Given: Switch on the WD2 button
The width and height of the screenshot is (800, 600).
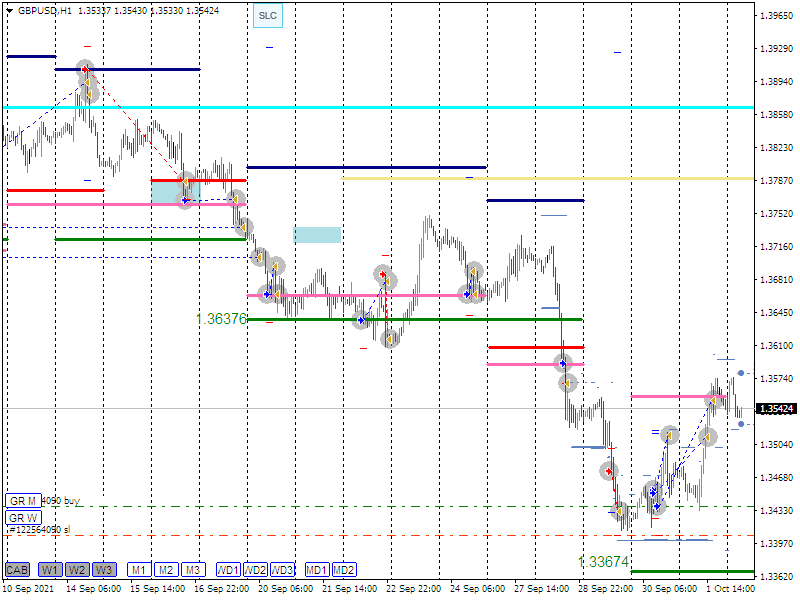Looking at the screenshot, I should pyautogui.click(x=256, y=570).
